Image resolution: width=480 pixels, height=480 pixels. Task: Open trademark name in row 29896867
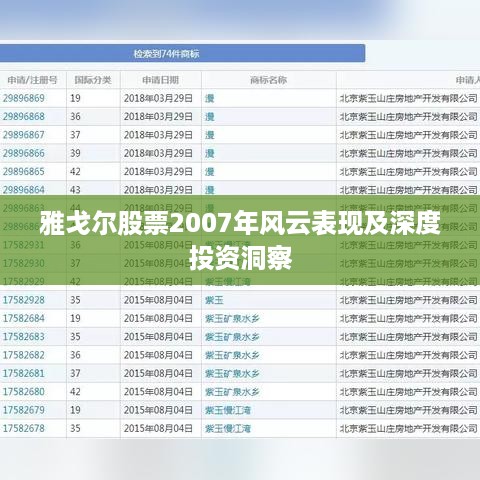point(209,135)
